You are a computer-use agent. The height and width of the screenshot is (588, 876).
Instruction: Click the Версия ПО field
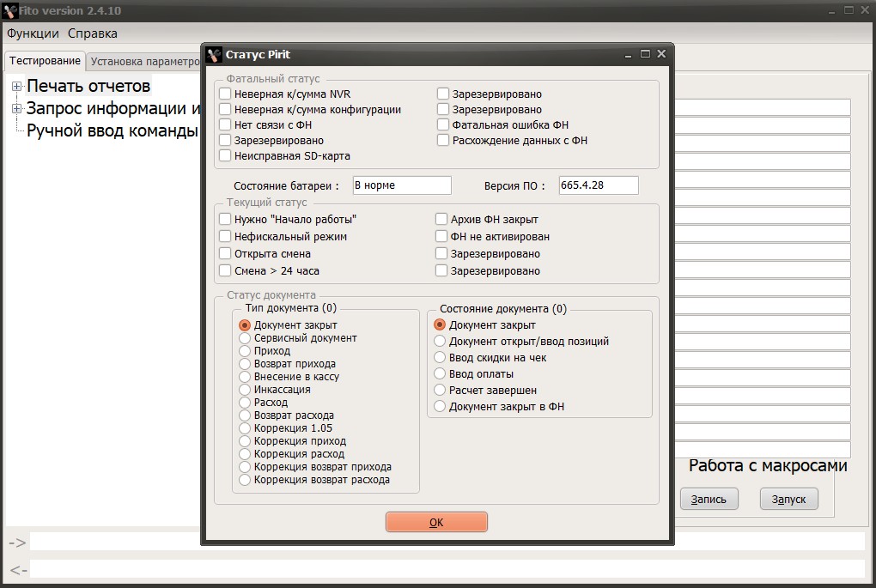click(598, 185)
